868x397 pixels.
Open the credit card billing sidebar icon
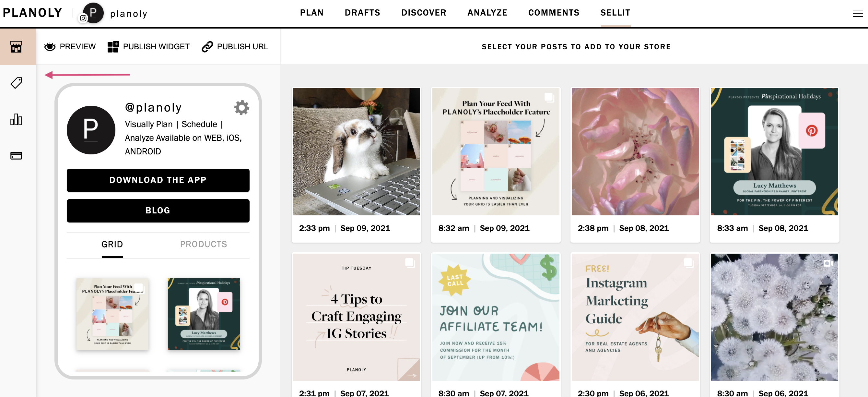coord(16,156)
